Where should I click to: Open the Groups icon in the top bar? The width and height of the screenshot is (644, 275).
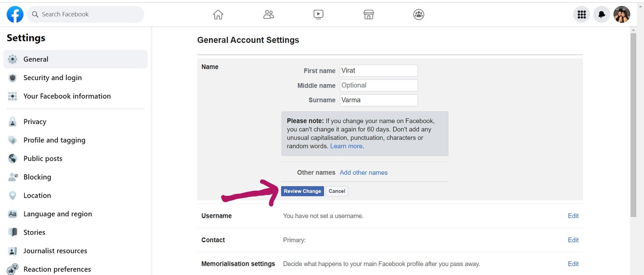coord(419,14)
